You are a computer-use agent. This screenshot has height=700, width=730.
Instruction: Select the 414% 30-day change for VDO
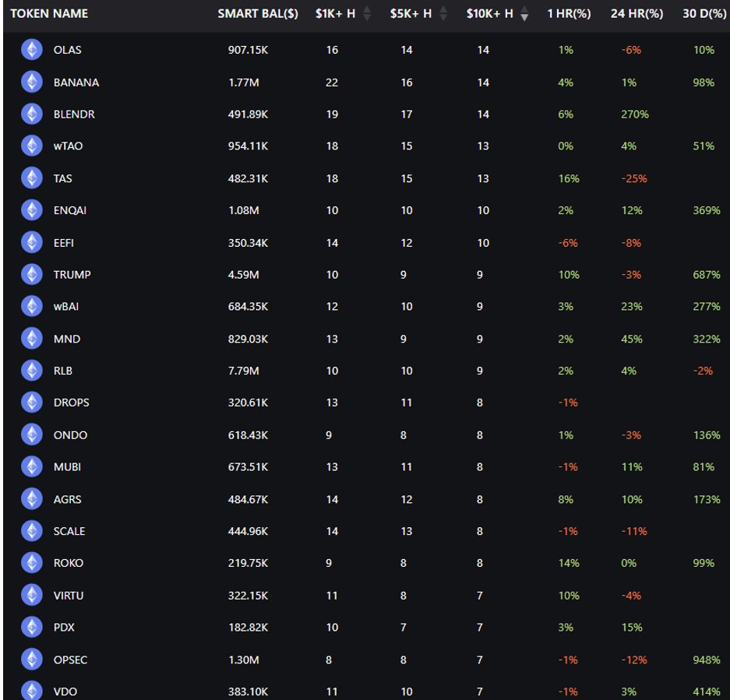click(x=707, y=691)
